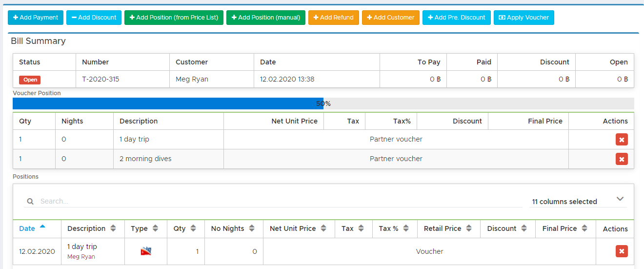Click into the positions Search field
Image resolution: width=644 pixels, height=269 pixels.
click(281, 201)
